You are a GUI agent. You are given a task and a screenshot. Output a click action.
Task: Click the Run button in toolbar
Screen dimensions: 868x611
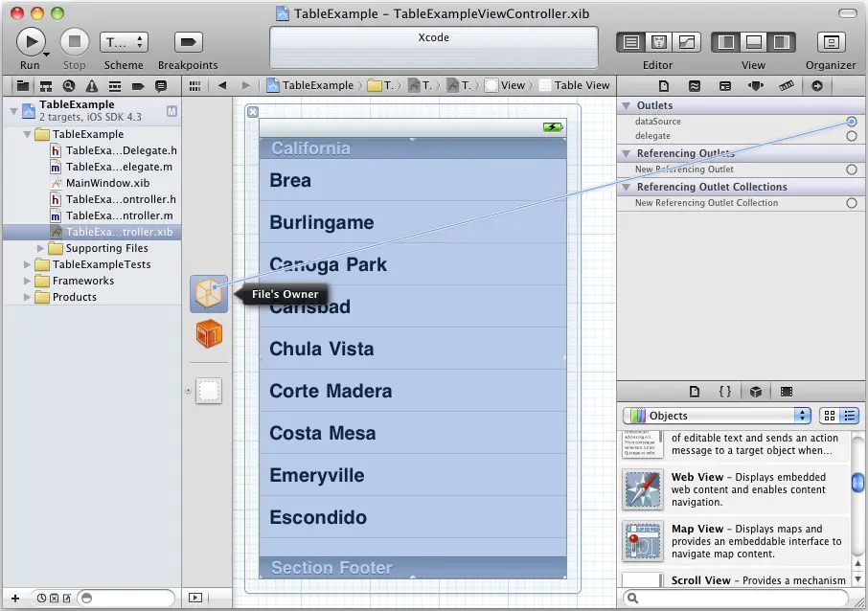(31, 42)
